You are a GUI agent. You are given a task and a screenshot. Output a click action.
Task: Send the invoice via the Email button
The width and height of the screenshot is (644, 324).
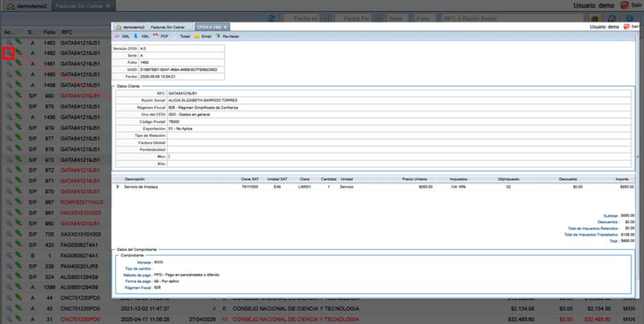pyautogui.click(x=203, y=36)
